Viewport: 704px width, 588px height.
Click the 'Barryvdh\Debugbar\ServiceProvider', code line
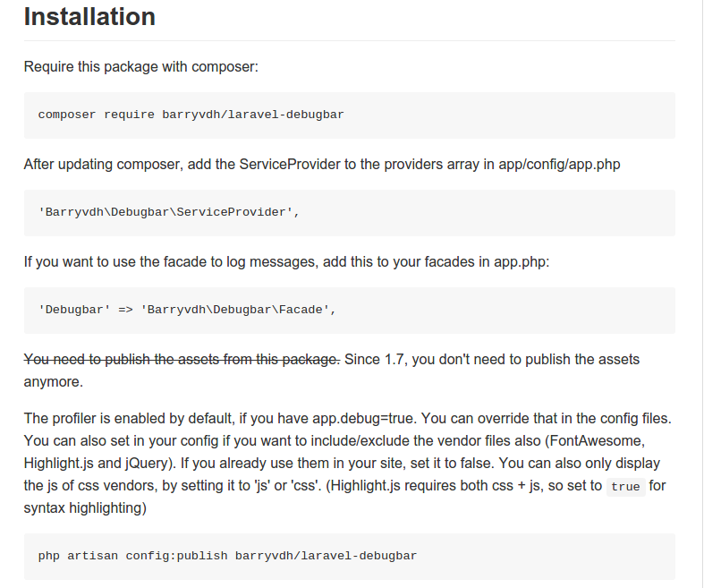coord(169,212)
